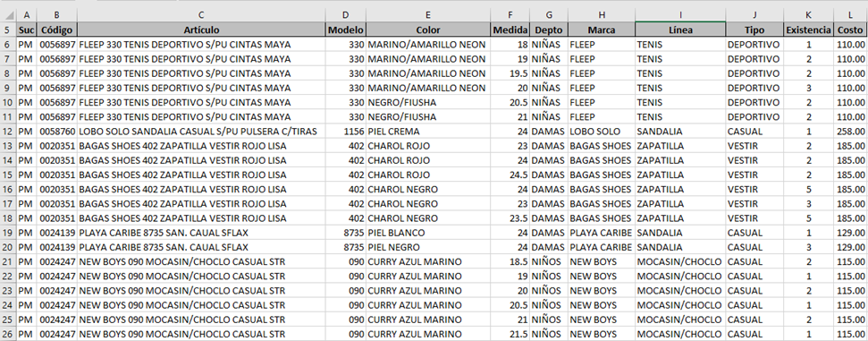The image size is (868, 341).
Task: Select the Código header cell
Action: click(x=57, y=30)
